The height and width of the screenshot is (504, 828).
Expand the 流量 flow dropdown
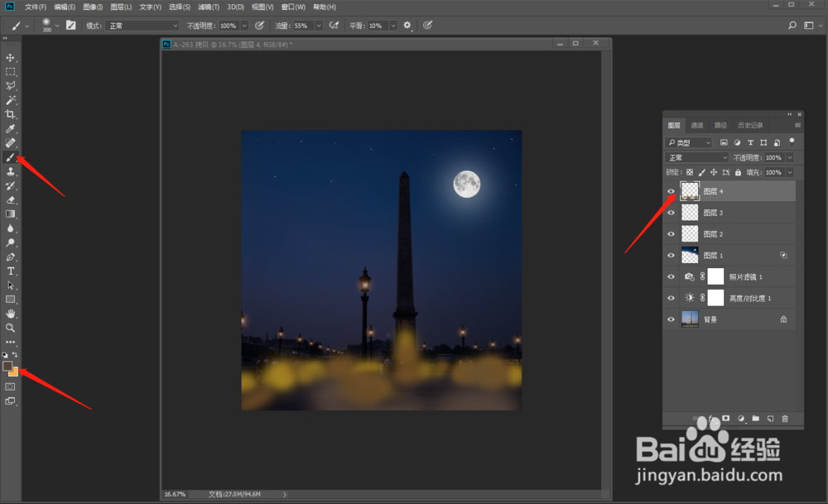pyautogui.click(x=319, y=26)
